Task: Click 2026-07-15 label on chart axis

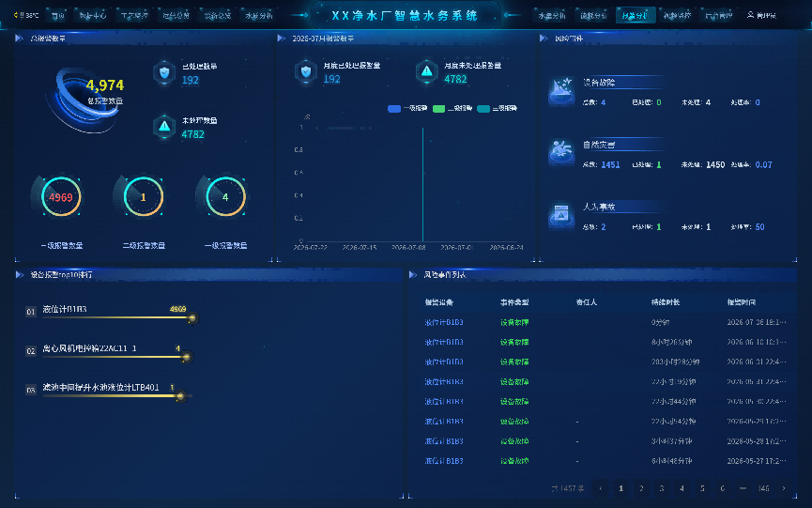Action: (360, 248)
